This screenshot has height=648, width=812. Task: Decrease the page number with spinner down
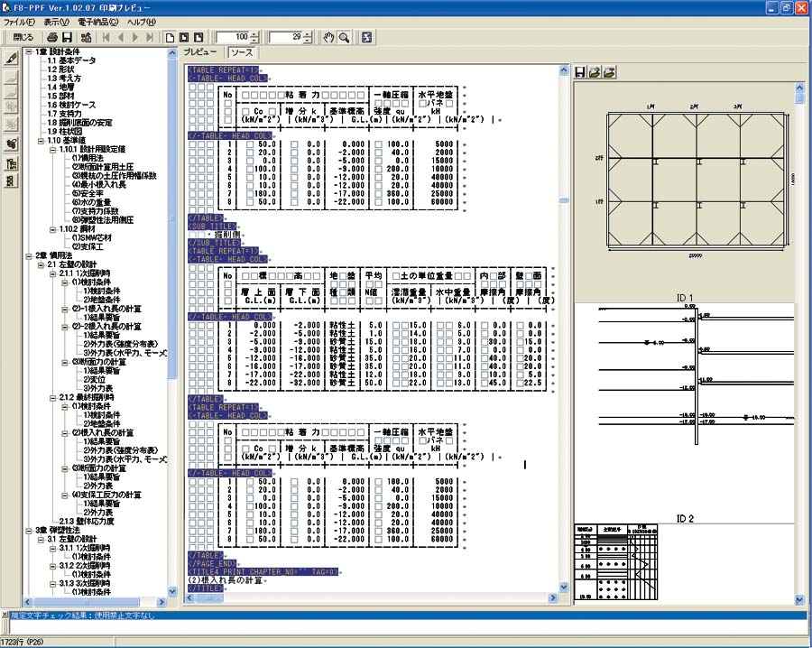pyautogui.click(x=308, y=41)
